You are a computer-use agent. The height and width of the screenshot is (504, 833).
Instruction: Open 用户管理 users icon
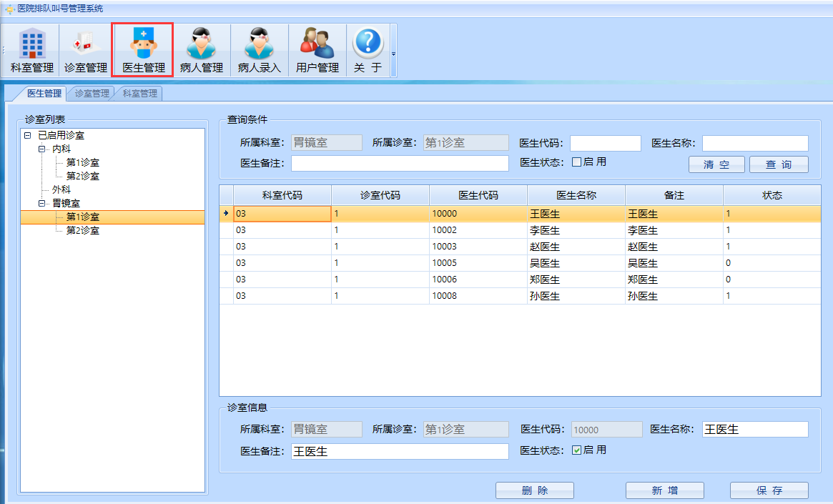pos(317,51)
